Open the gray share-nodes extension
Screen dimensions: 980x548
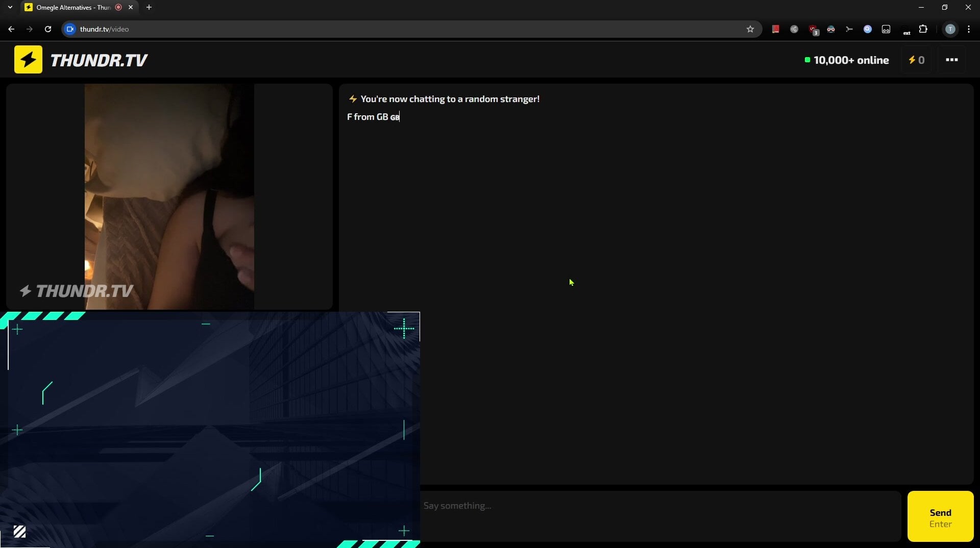tap(794, 29)
